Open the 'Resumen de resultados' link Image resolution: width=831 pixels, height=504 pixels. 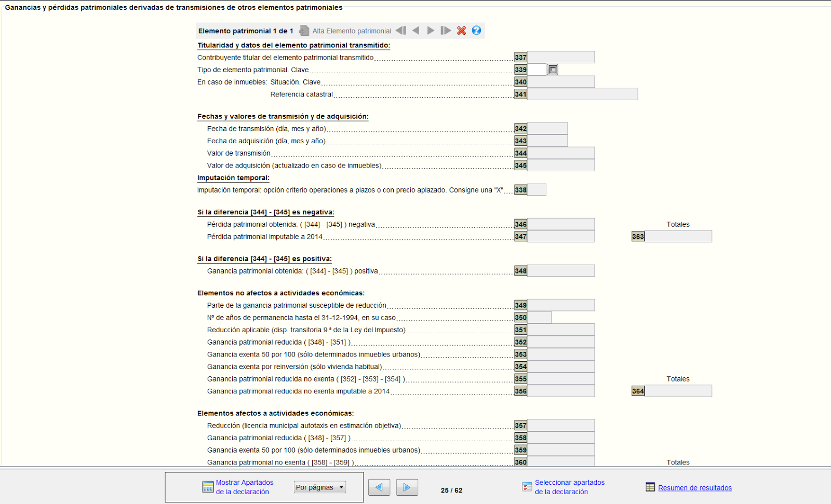(x=695, y=488)
